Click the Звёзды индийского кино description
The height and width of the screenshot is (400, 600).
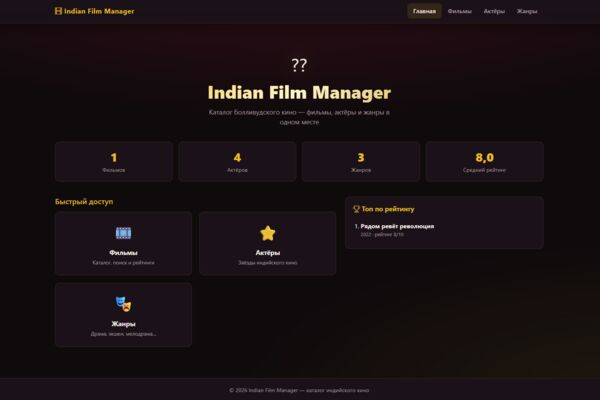click(267, 263)
